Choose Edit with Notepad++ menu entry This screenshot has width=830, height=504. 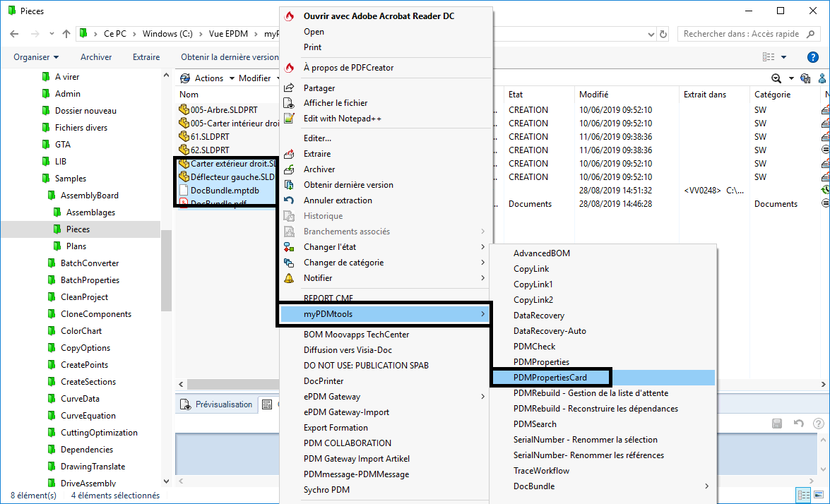tap(342, 119)
